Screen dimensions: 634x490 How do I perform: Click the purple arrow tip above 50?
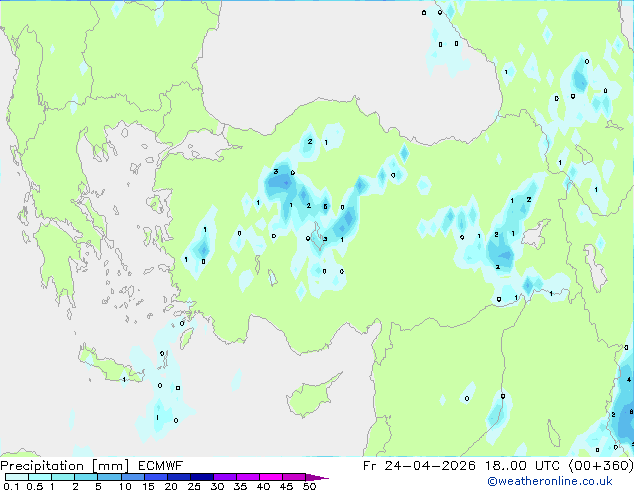click(316, 477)
